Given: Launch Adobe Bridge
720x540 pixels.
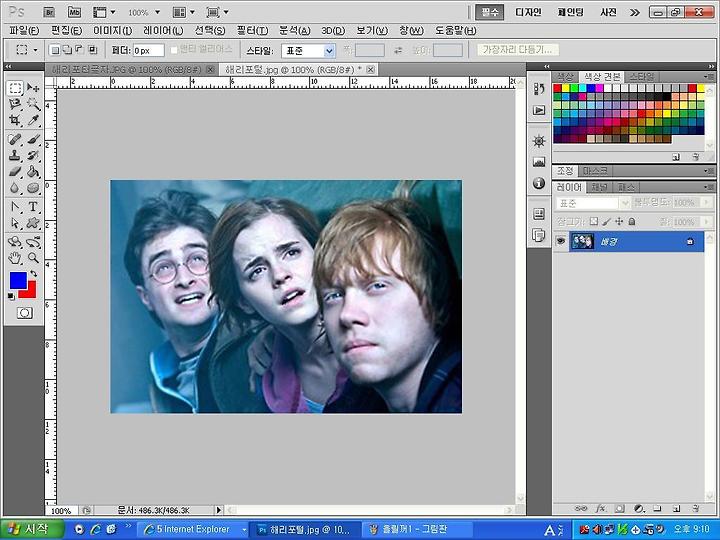Looking at the screenshot, I should point(49,12).
